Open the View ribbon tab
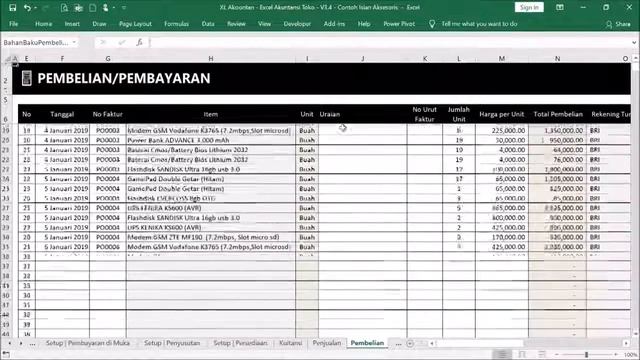Screen dimensions: 640x360 tap(264, 24)
